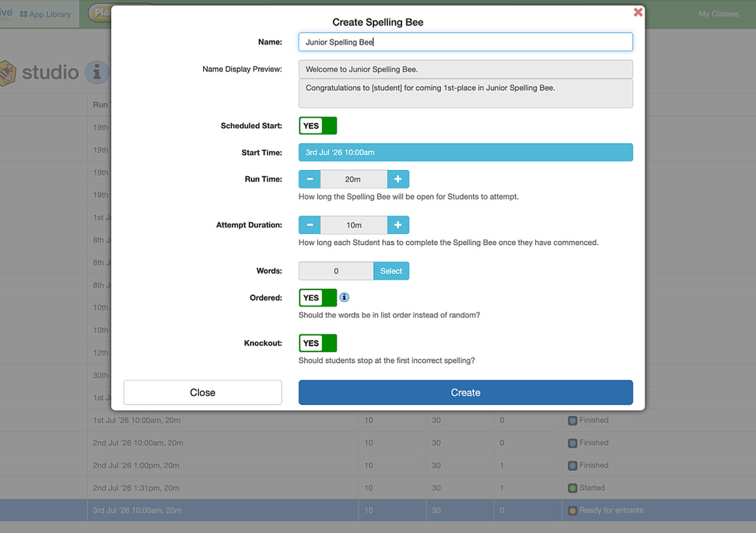Image resolution: width=756 pixels, height=533 pixels.
Task: Click Started status text in table
Action: click(x=592, y=488)
